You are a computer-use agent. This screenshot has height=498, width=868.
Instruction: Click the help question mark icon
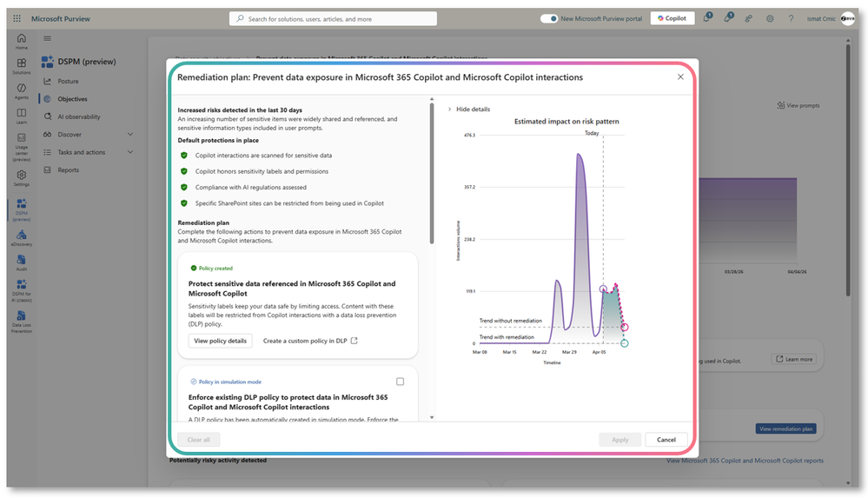point(791,18)
